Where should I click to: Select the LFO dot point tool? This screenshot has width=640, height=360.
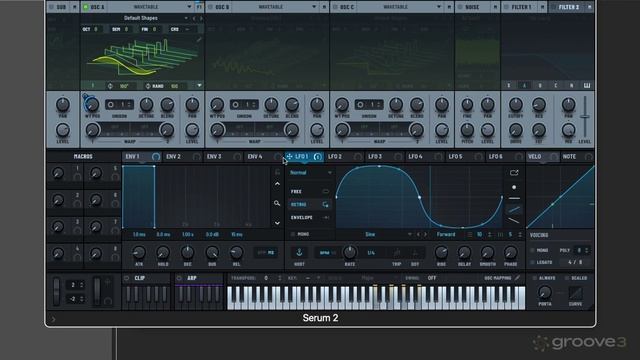514,187
